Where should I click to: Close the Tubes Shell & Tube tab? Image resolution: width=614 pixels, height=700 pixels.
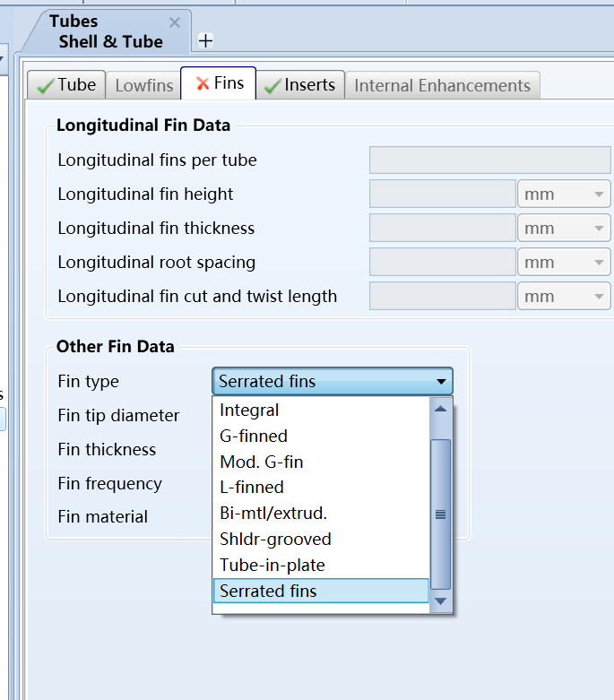click(175, 22)
